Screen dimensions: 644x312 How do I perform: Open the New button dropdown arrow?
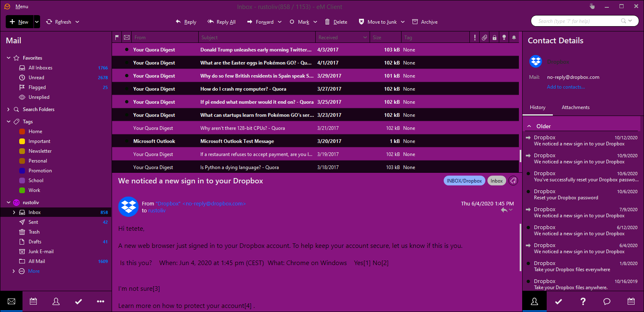click(37, 22)
